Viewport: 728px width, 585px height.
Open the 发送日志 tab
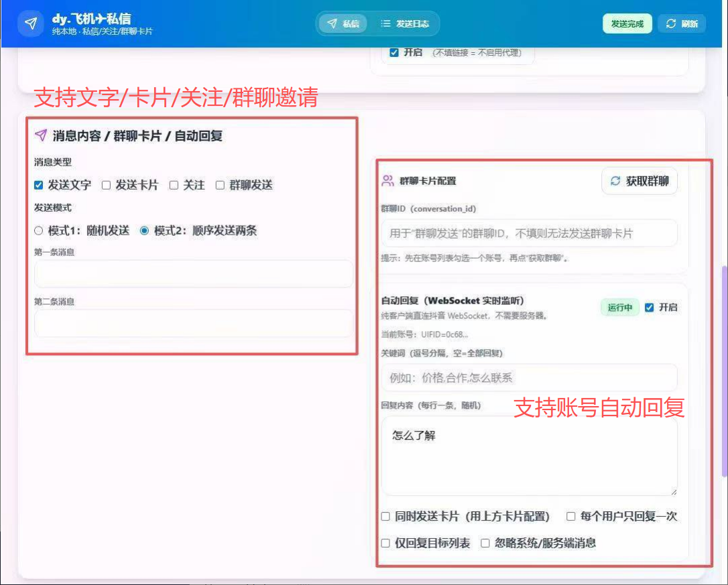[404, 23]
